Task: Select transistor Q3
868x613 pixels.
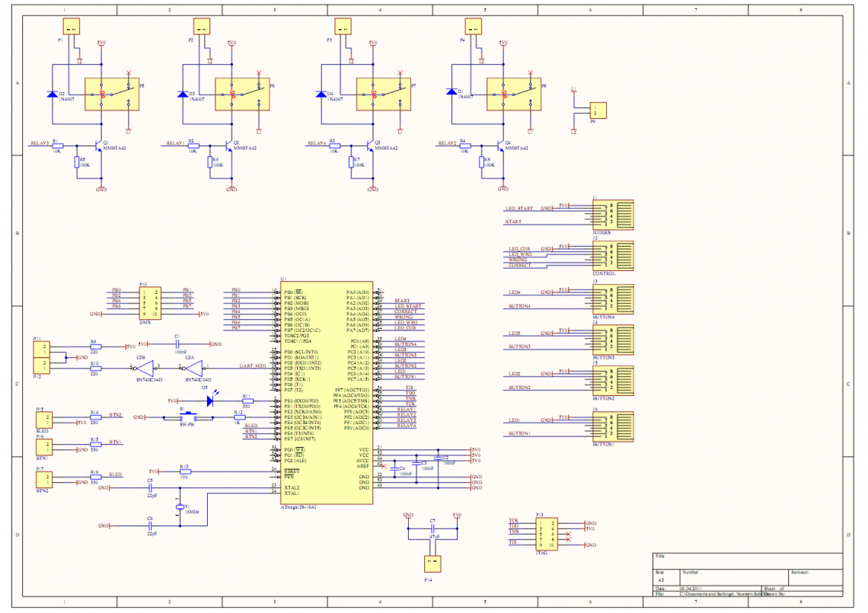Action: pyautogui.click(x=370, y=145)
